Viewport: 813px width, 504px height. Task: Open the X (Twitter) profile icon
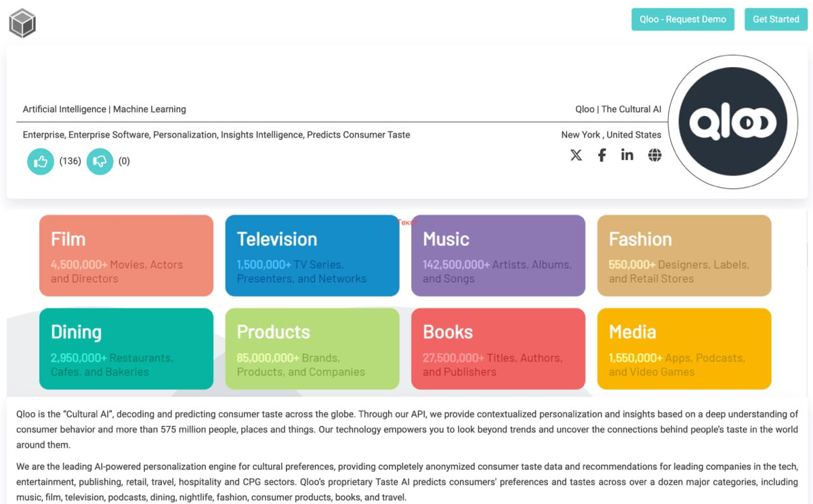pos(576,155)
